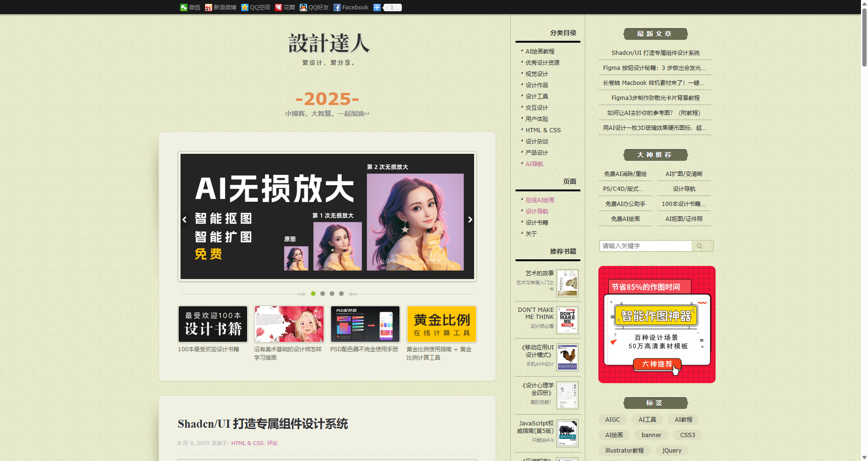Viewport: 868px width, 461px height.
Task: Open AI导航 category
Action: click(x=535, y=164)
